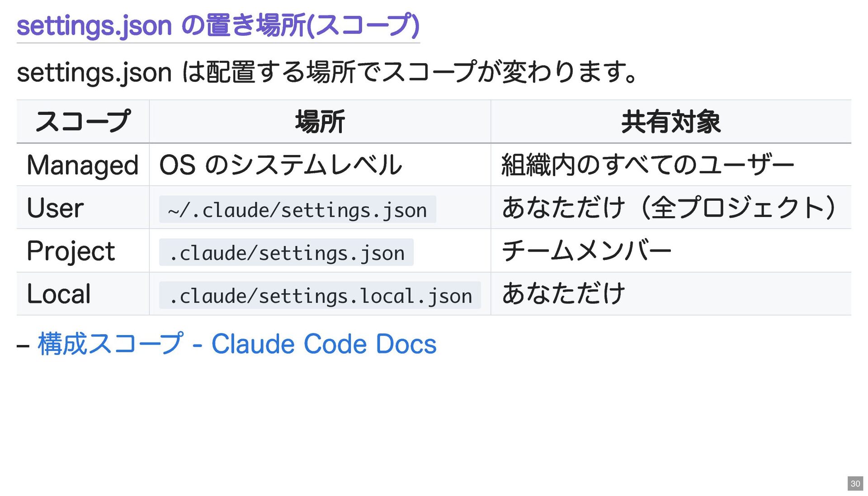Click the OS のシステムレベル cell
868x496 pixels.
(x=280, y=165)
